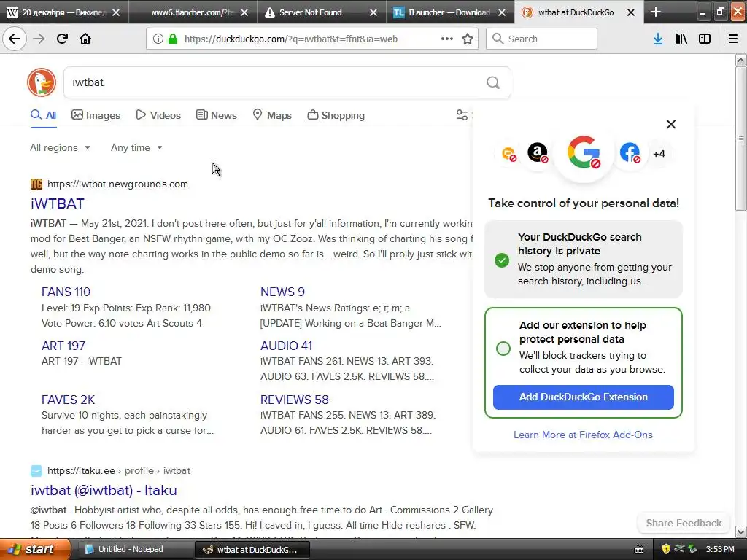Close the Server Not Found tab
Screen dimensions: 747x560
[x=373, y=12]
